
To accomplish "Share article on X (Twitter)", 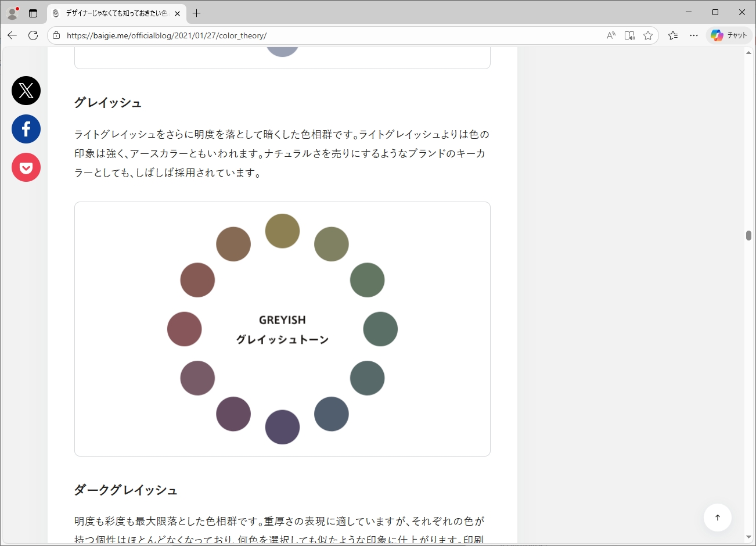I will (x=26, y=91).
